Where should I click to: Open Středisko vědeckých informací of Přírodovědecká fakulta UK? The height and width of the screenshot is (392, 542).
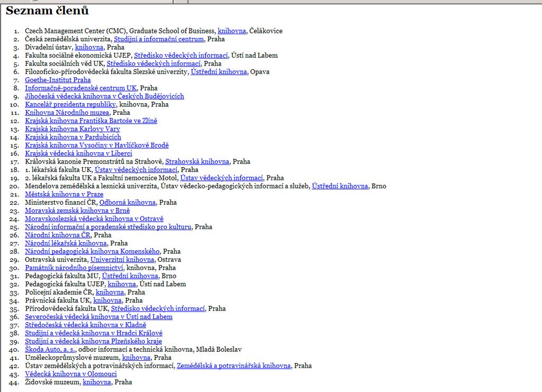(158, 309)
